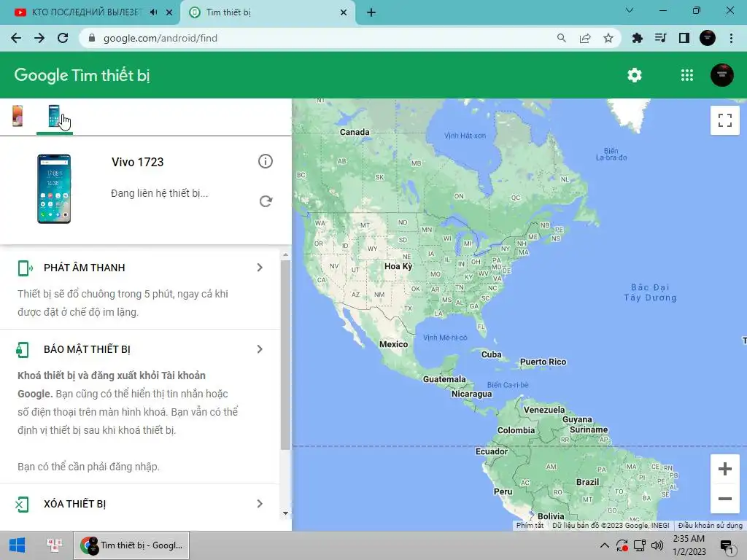This screenshot has width=747, height=560.
Task: Click panel scrollbar down arrow
Action: pyautogui.click(x=285, y=513)
